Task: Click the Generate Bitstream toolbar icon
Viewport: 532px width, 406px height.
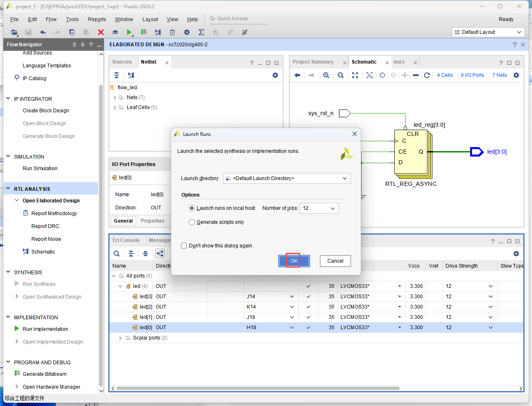Action: (144, 32)
